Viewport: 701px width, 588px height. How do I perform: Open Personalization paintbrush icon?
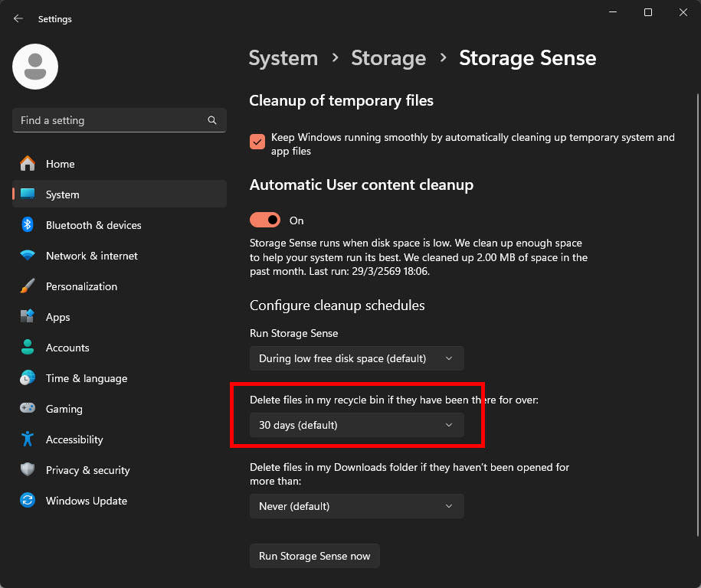click(x=28, y=286)
